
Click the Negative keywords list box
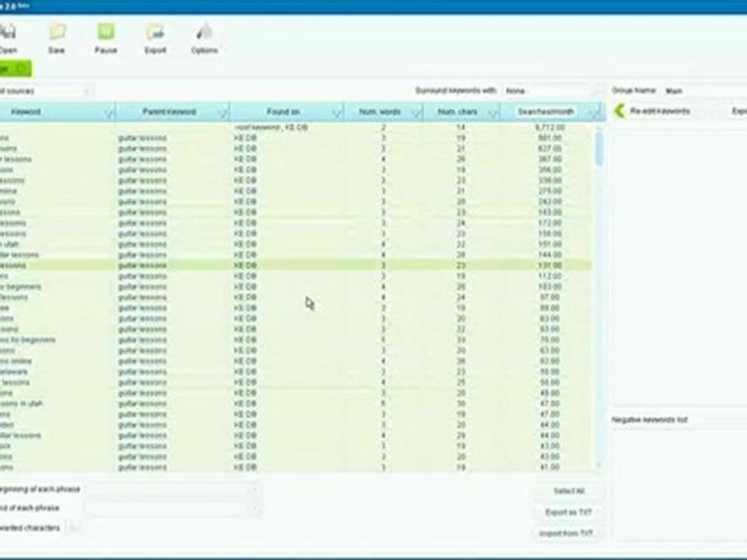click(679, 484)
